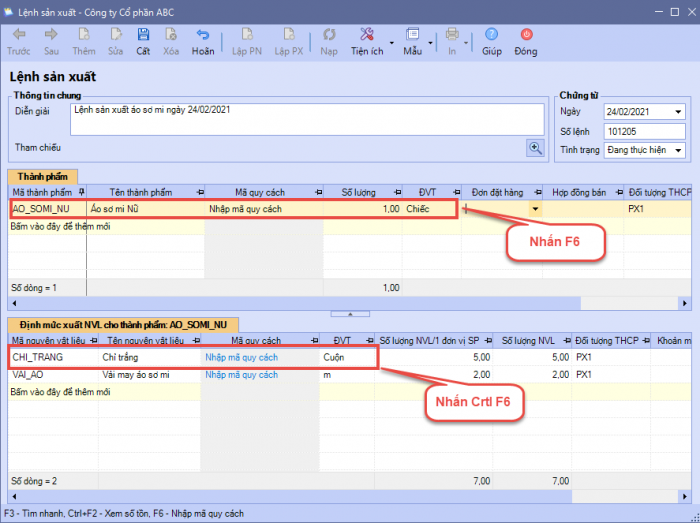Toggle pin on Tên thành phẩm column
This screenshot has height=523, width=700.
tap(200, 191)
